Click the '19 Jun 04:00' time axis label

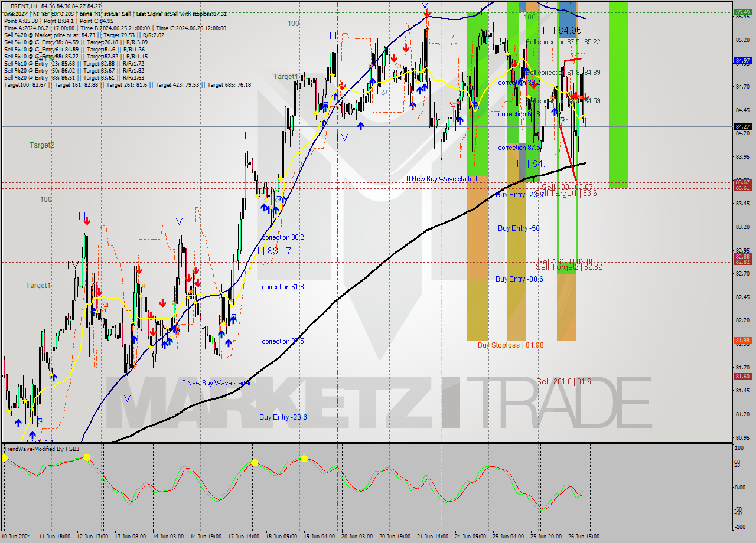(318, 536)
